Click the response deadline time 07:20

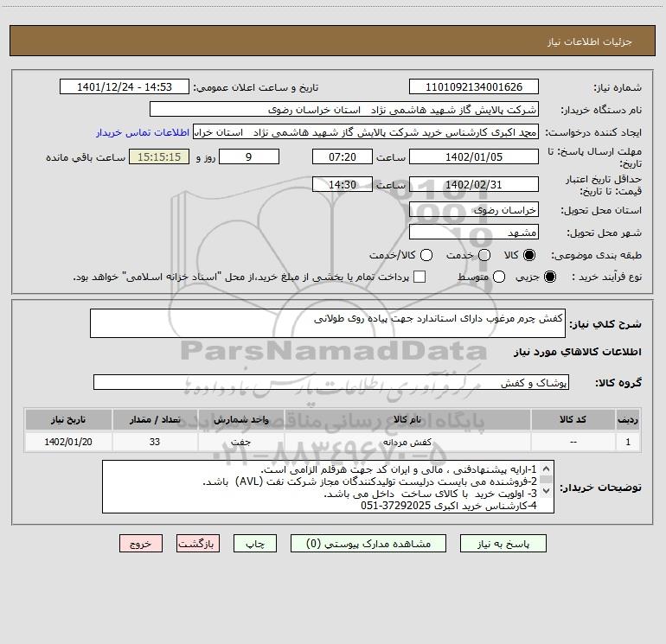pyautogui.click(x=343, y=156)
